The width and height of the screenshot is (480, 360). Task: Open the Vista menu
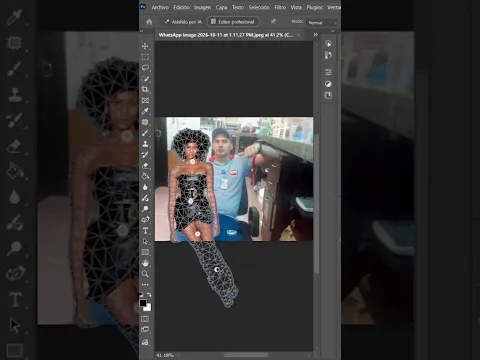[x=296, y=7]
